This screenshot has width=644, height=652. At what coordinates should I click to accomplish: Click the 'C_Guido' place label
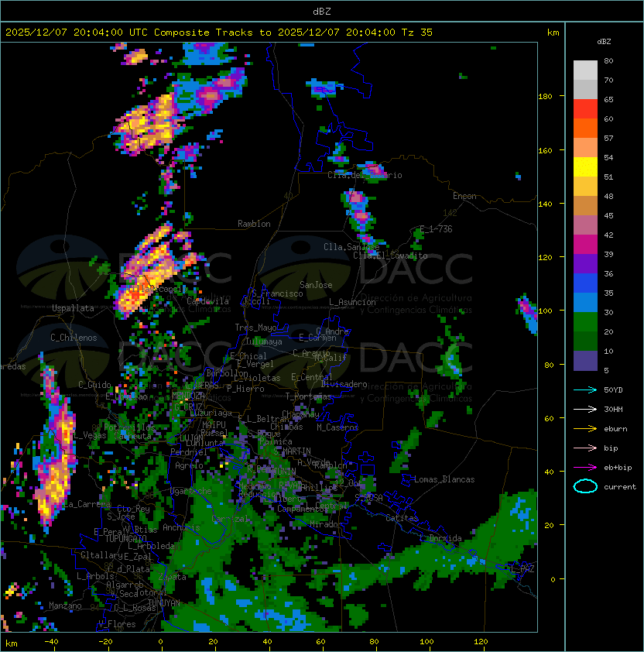[x=94, y=385]
